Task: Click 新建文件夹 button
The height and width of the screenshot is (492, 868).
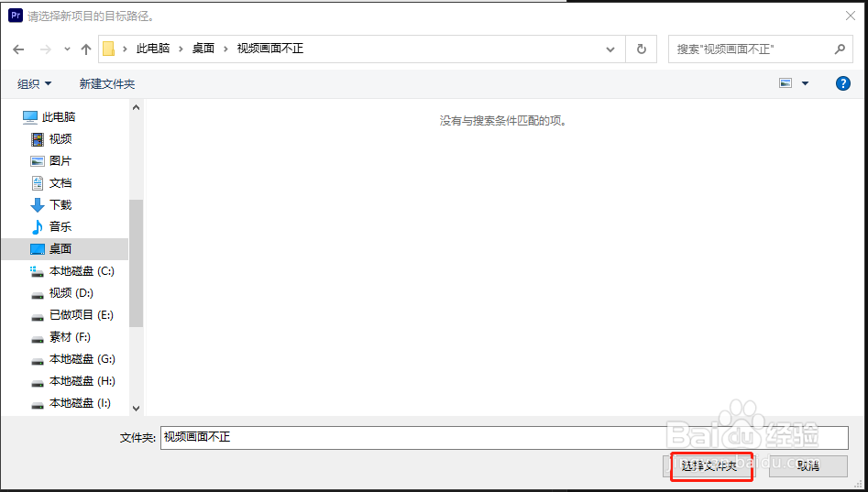Action: pyautogui.click(x=107, y=83)
